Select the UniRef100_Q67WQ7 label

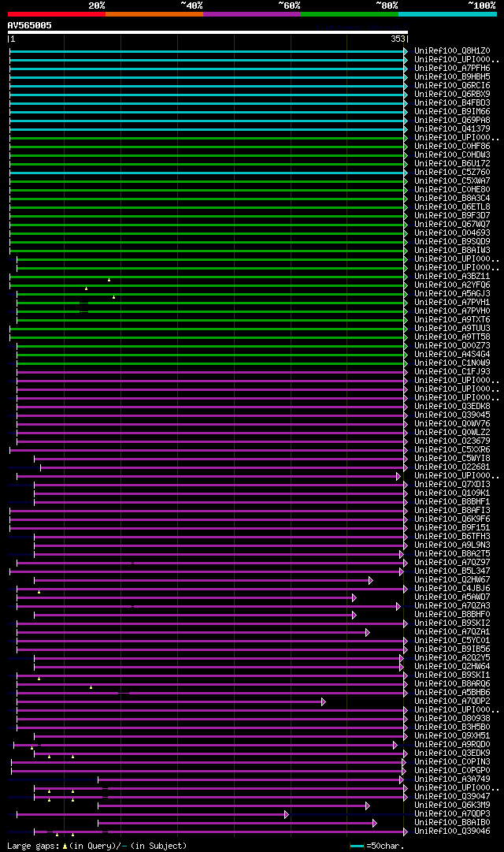pos(452,225)
